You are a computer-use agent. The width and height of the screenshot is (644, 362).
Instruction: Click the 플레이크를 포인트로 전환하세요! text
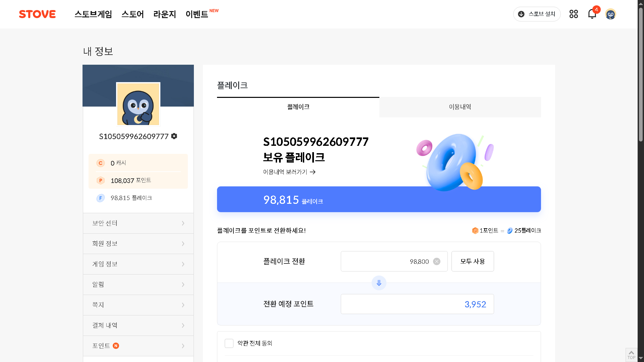(x=261, y=231)
